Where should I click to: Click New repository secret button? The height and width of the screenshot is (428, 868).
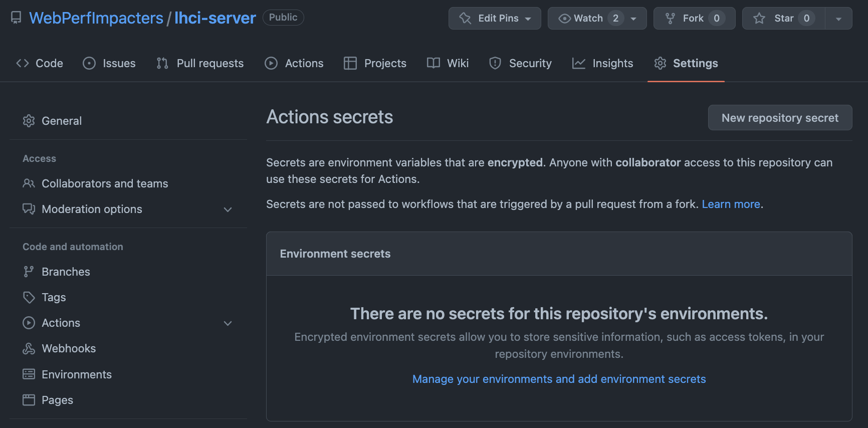780,118
